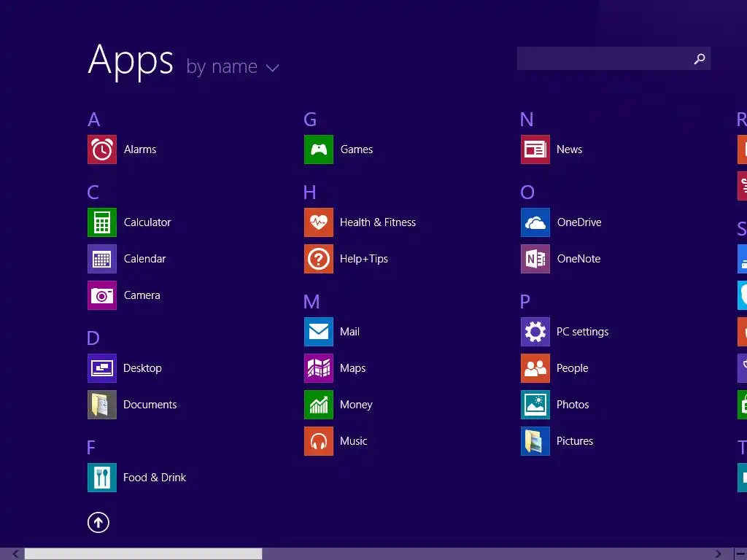
Task: Select the letter P group header
Action: coord(525,302)
